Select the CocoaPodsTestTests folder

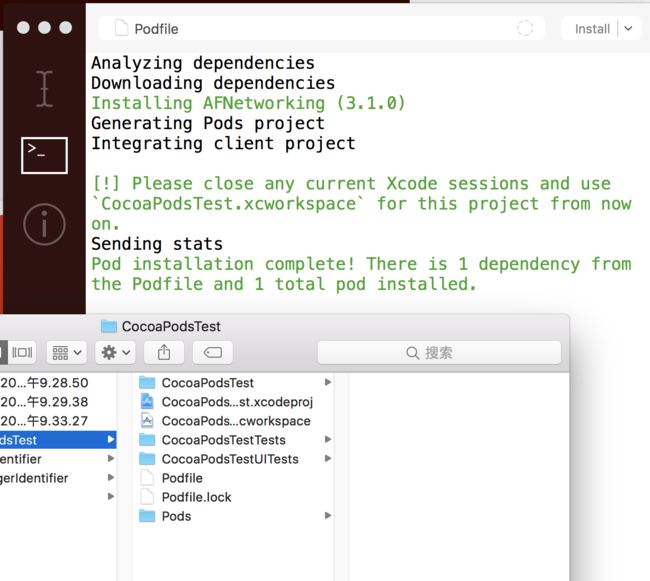pyautogui.click(x=234, y=440)
